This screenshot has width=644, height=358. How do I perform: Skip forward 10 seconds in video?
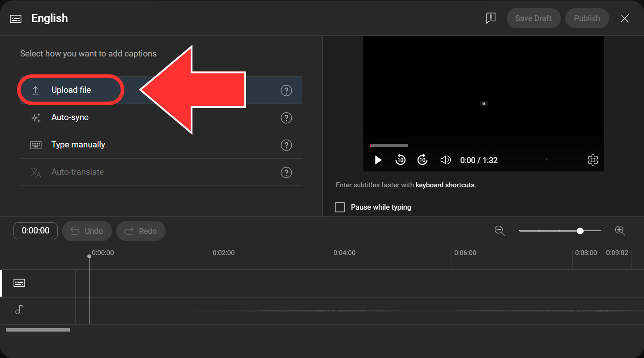[x=422, y=160]
